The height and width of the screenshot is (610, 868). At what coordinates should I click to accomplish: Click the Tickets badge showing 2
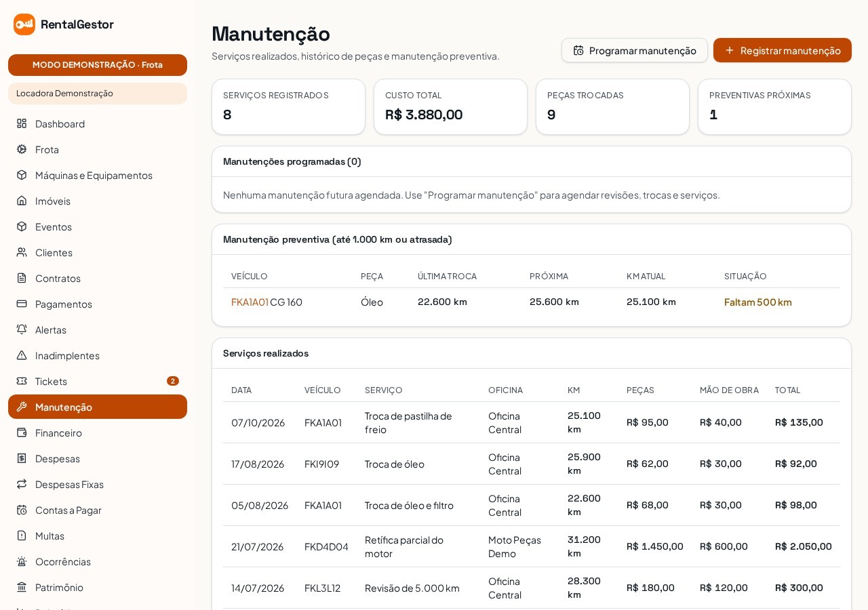click(x=173, y=381)
